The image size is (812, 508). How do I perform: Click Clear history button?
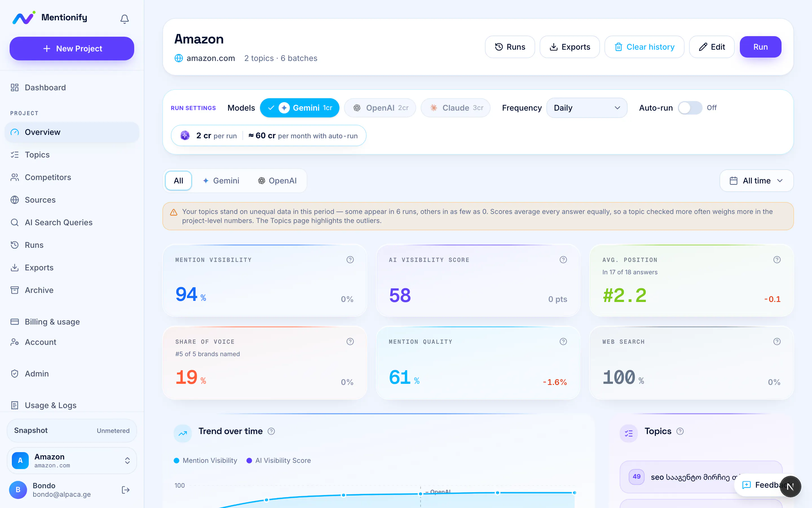coord(644,47)
